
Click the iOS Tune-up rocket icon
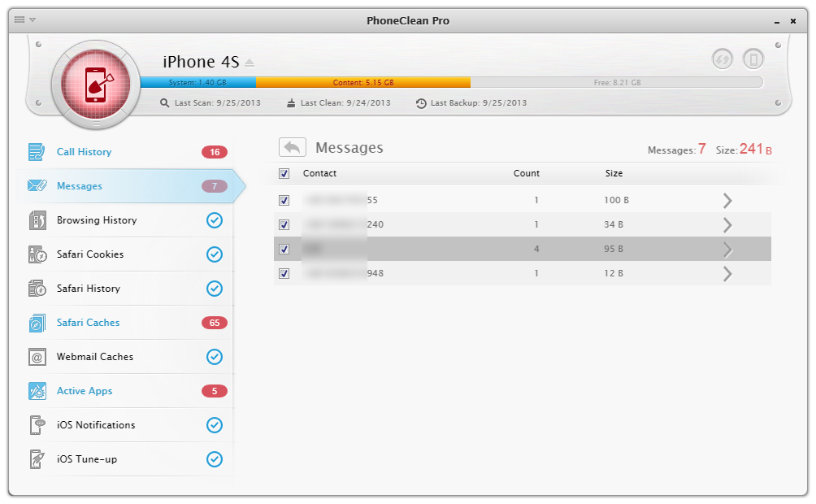(37, 459)
